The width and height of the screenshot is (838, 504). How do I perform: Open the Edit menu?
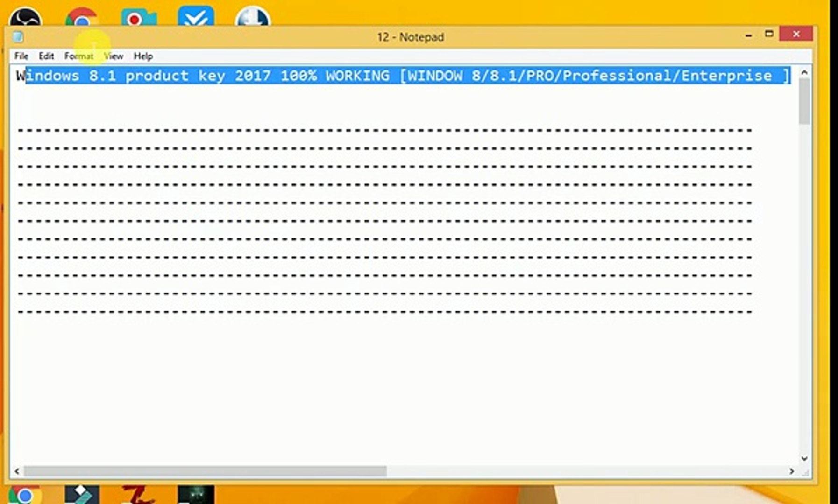tap(46, 56)
